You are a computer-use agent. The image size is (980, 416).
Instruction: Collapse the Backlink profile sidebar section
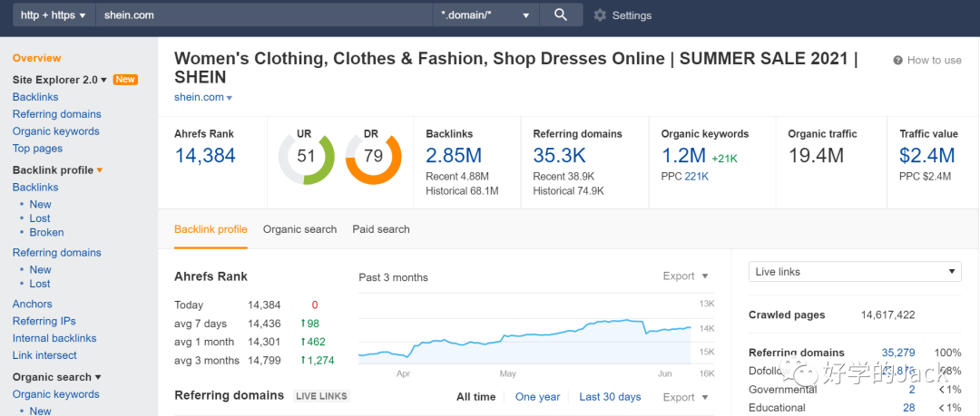click(57, 169)
